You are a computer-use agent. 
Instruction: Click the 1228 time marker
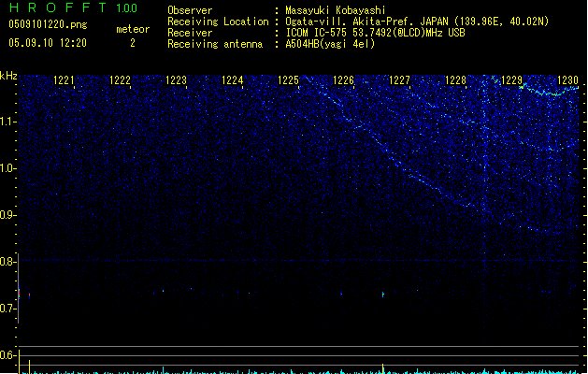[x=455, y=80]
